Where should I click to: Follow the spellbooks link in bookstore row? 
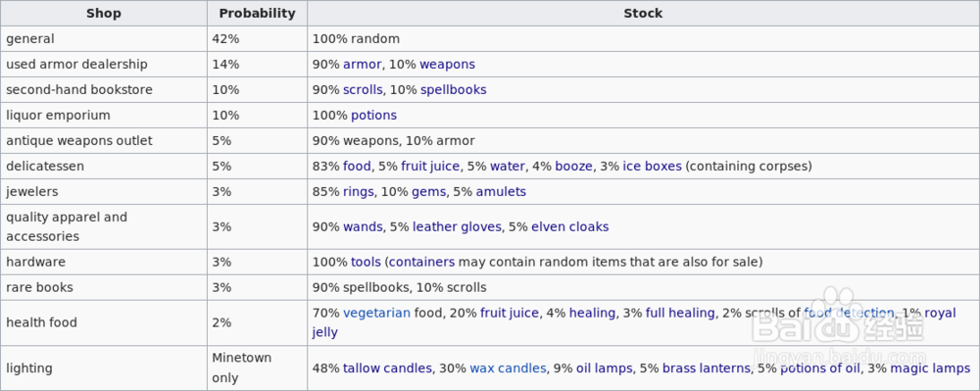[453, 90]
